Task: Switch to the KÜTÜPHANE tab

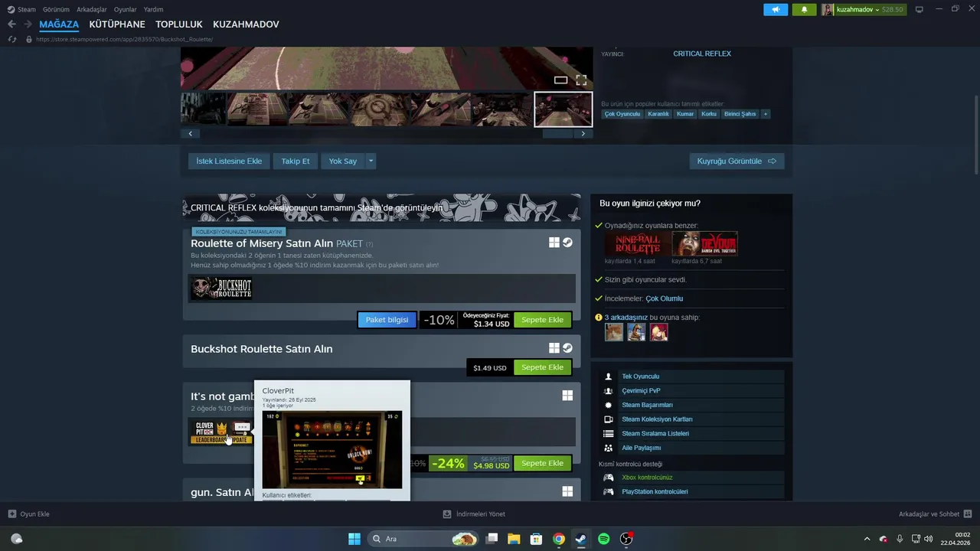Action: (117, 24)
